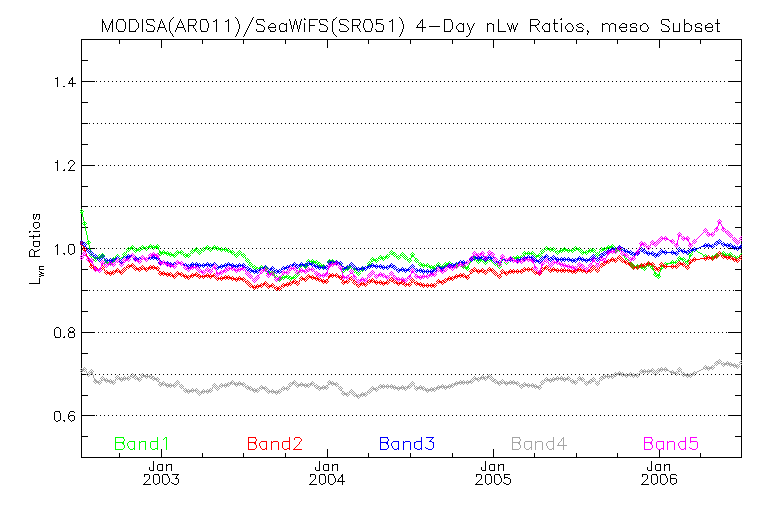Click the Jan 2006 x-axis label
The width and height of the screenshot is (768, 512).
click(x=659, y=473)
